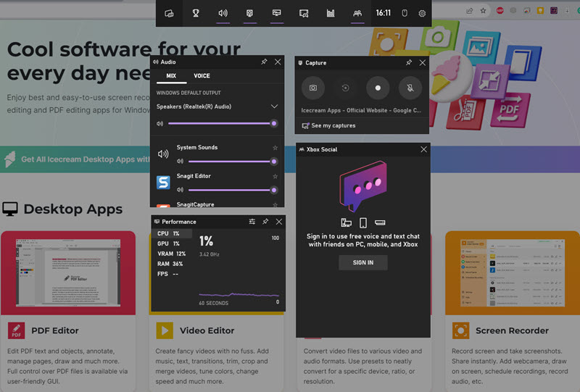This screenshot has width=580, height=392.
Task: Adjust the Snagit Editor volume slider
Action: [x=231, y=190]
